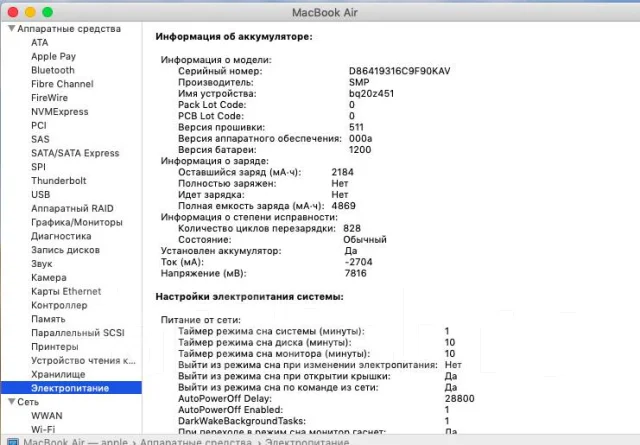
Task: Click device name value bq20z451
Action: [x=371, y=94]
